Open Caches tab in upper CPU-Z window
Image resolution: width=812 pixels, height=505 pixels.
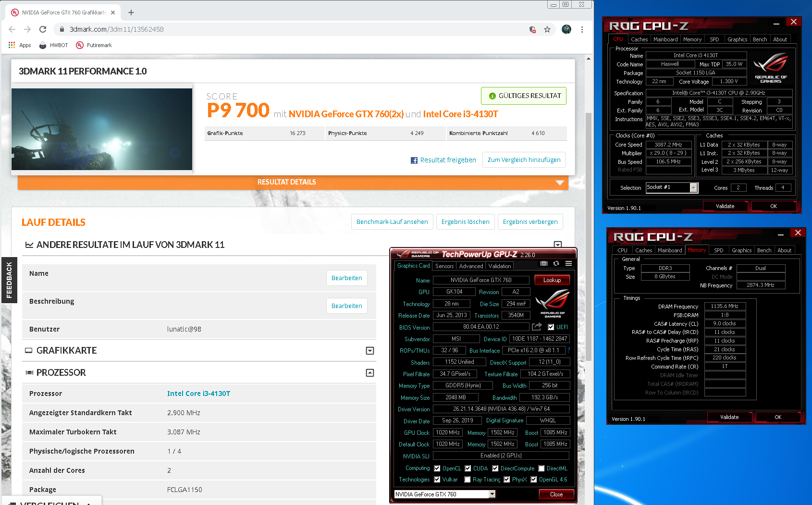pyautogui.click(x=639, y=39)
